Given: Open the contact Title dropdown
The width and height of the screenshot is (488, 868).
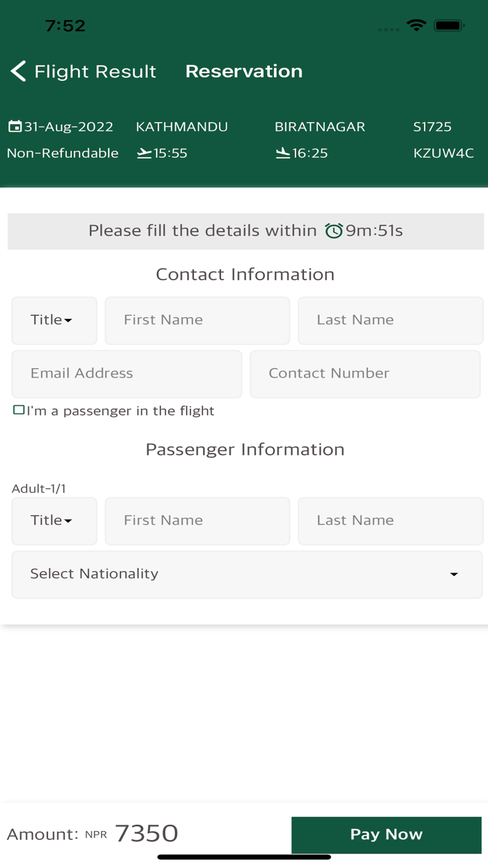Looking at the screenshot, I should click(x=54, y=320).
